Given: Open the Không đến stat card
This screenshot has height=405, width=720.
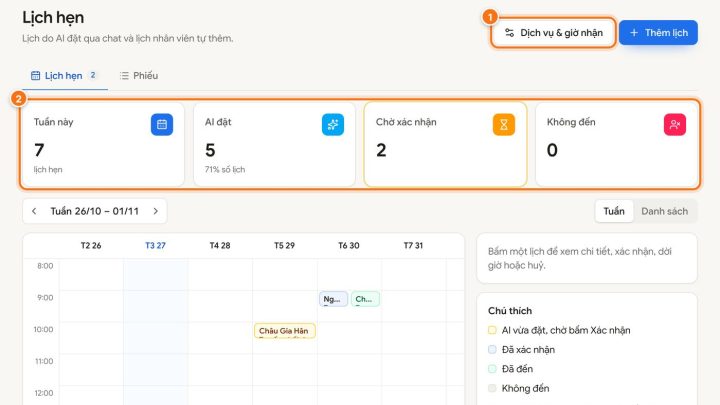Looking at the screenshot, I should 616,144.
